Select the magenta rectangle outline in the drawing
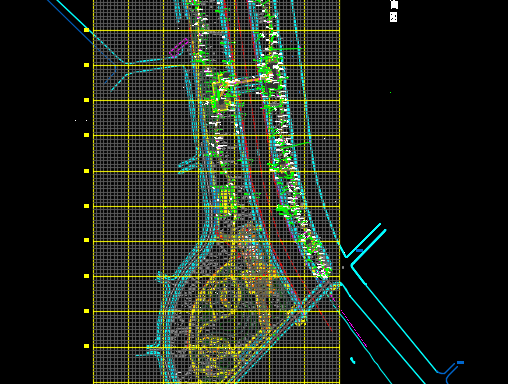 point(179,47)
